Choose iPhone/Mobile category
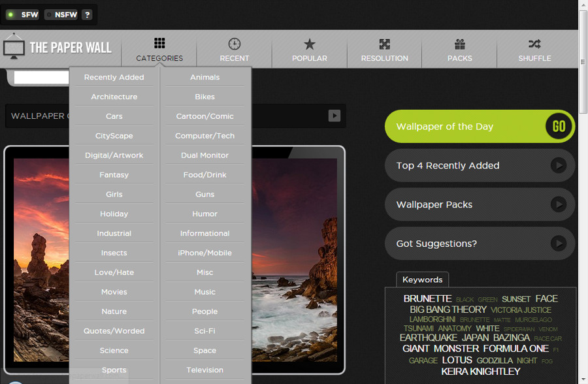Image resolution: width=588 pixels, height=384 pixels. click(x=204, y=253)
